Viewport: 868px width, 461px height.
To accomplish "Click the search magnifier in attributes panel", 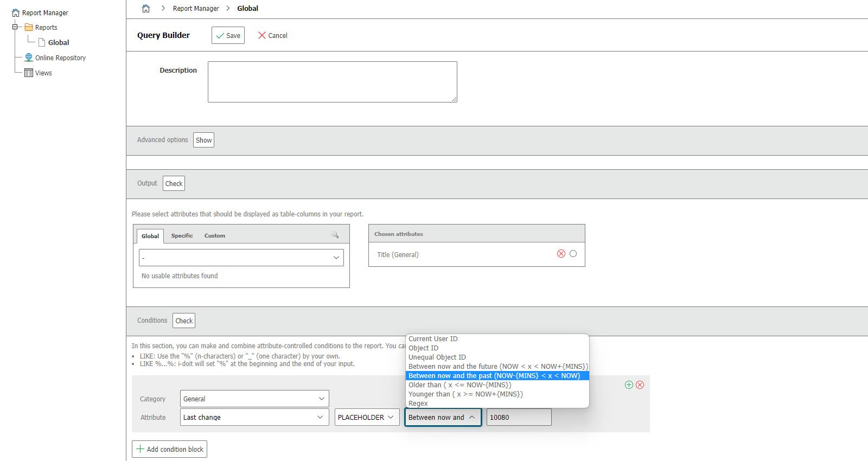I will click(335, 235).
